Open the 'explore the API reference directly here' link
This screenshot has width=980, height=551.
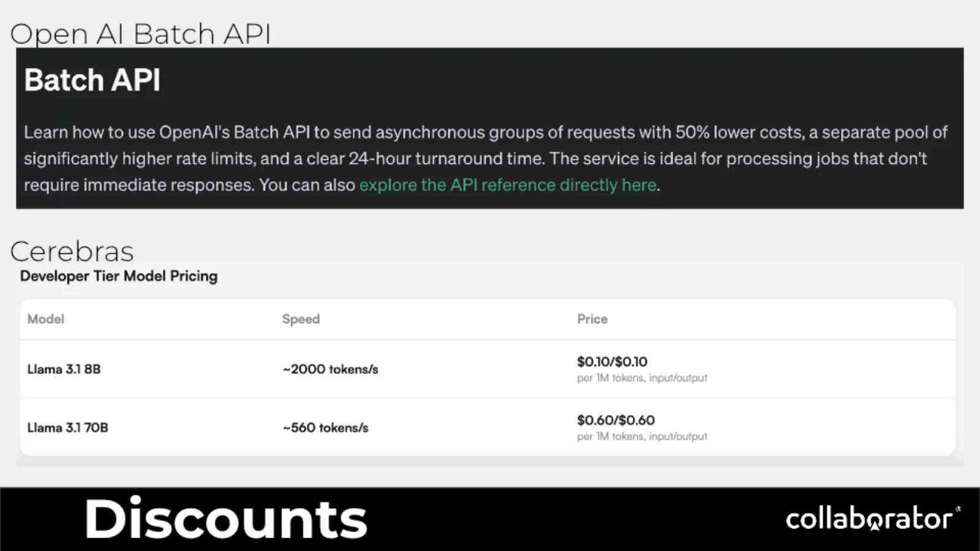(508, 185)
